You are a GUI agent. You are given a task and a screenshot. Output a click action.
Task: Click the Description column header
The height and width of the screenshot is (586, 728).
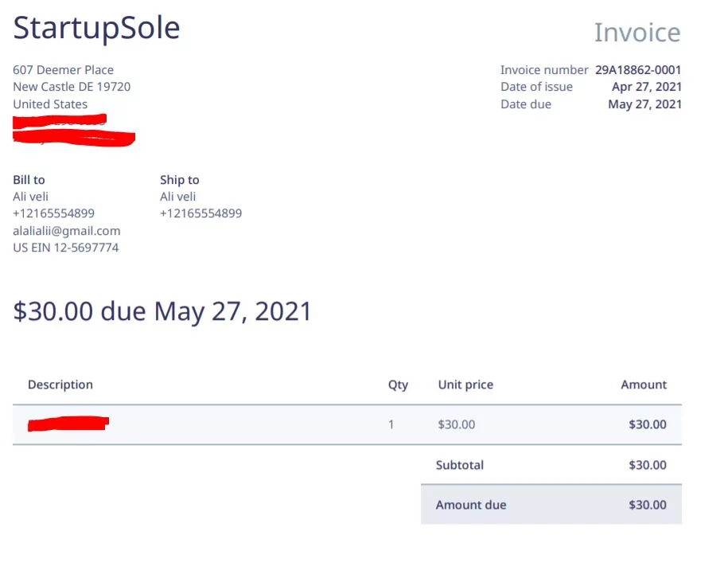coord(60,385)
